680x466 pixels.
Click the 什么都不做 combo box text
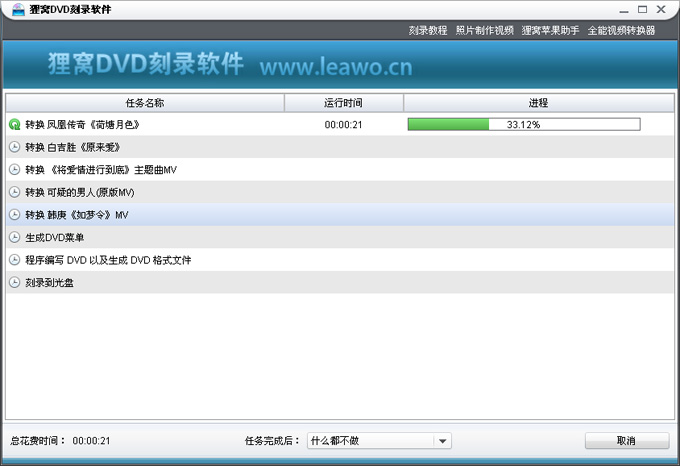click(335, 441)
